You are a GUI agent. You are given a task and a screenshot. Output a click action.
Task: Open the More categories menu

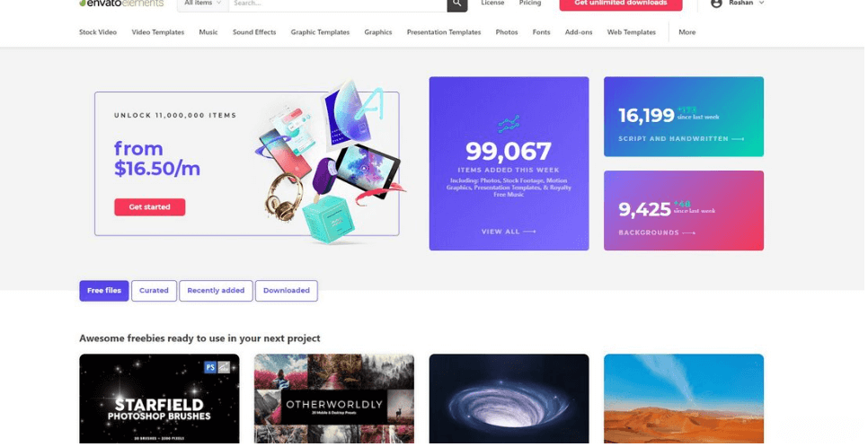point(687,32)
